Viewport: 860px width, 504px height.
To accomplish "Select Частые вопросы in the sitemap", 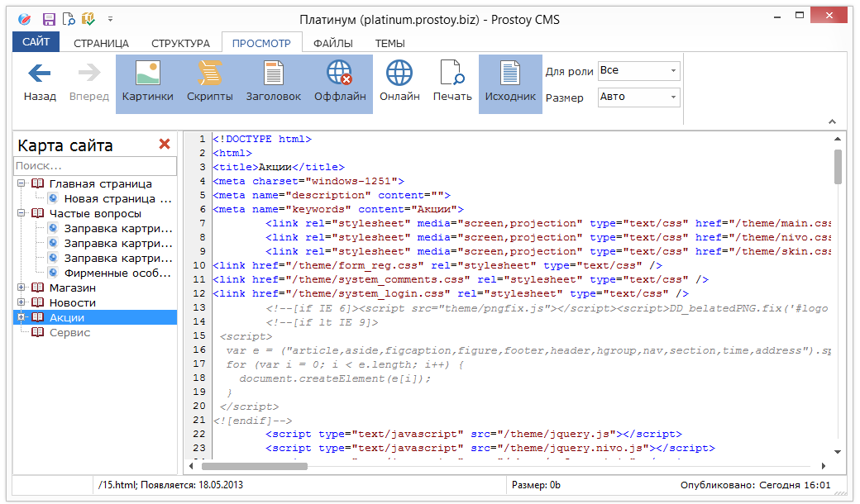I will (95, 214).
